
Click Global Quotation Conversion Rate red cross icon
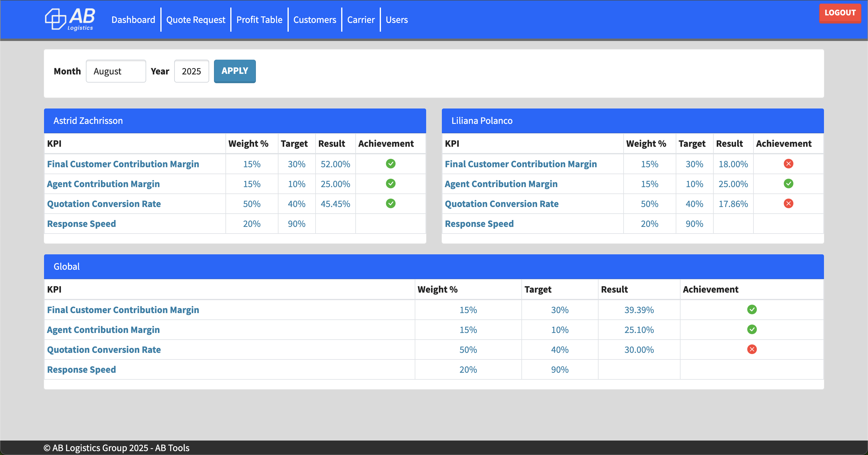pos(752,350)
